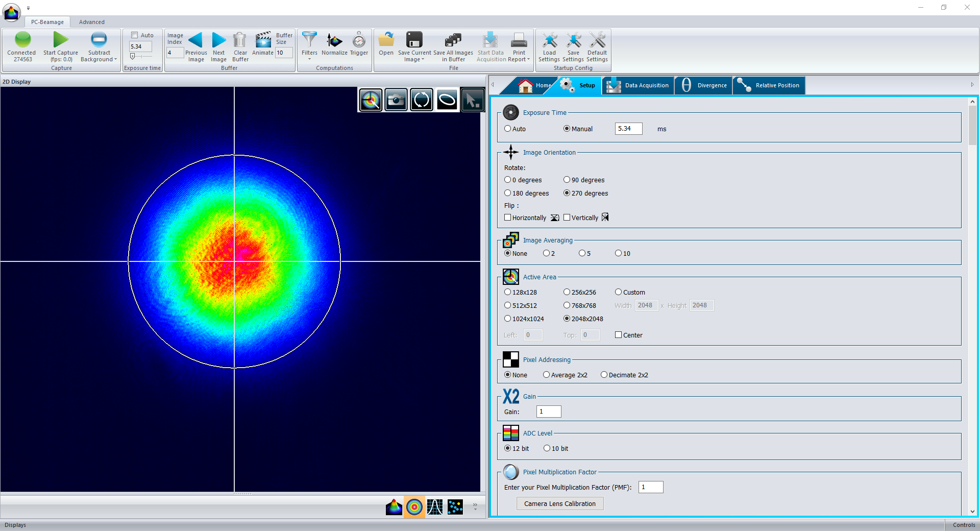Click the snapshot camera icon on the 2D display
Viewport: 980px width, 531px height.
click(396, 100)
